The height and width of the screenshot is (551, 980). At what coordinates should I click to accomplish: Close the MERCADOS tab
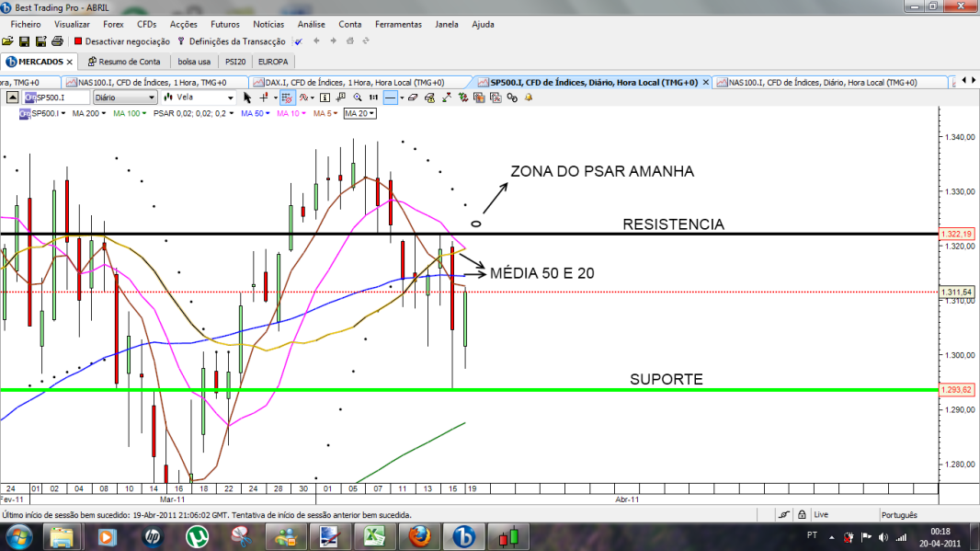coord(69,62)
